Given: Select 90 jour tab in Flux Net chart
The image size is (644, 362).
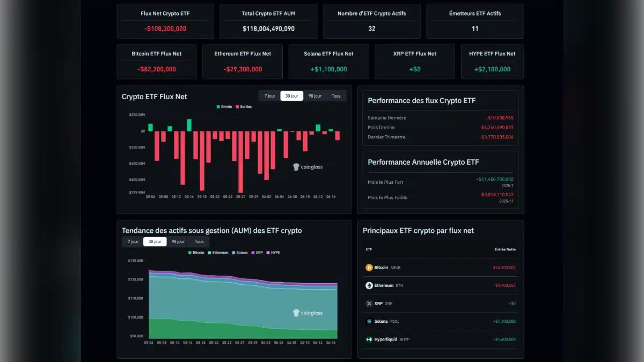Looking at the screenshot, I should pyautogui.click(x=315, y=96).
